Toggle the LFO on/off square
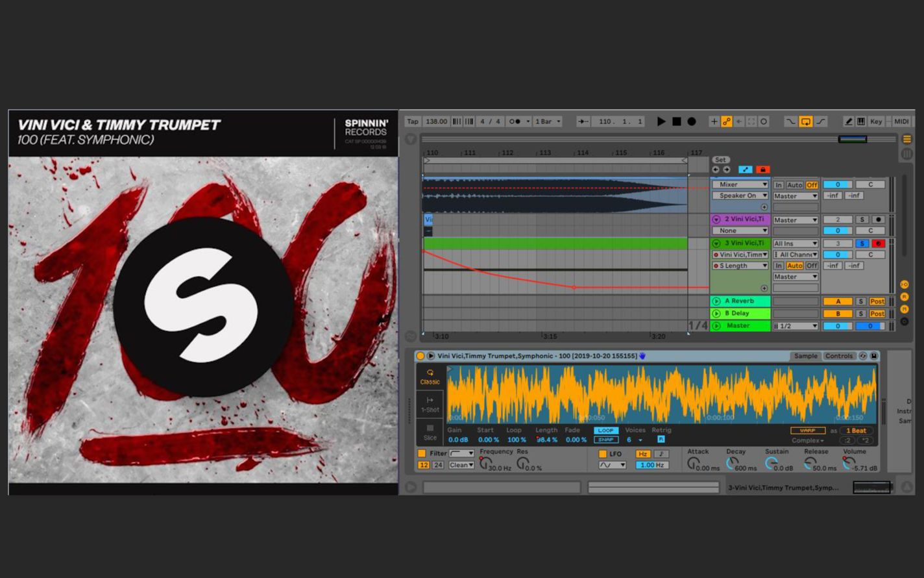Screen dimensions: 924x578 602,454
